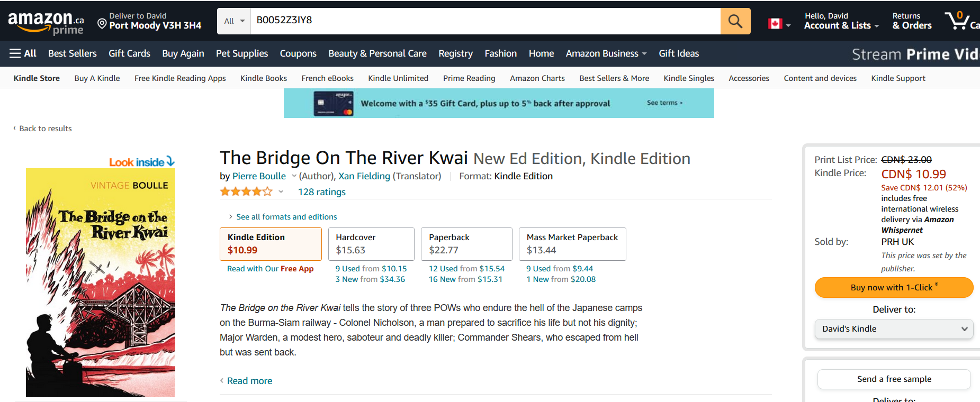Click Buy now with 1-Click button
The width and height of the screenshot is (980, 402).
tap(893, 288)
